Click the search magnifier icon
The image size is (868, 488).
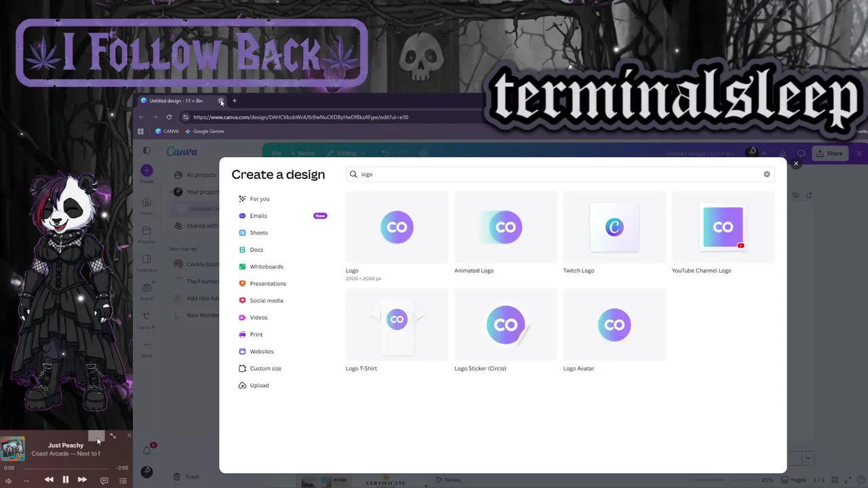[353, 174]
